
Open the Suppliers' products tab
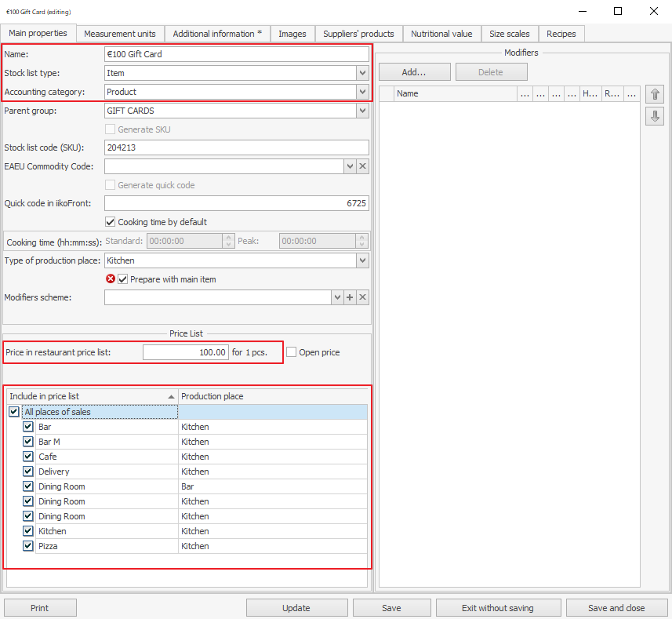(360, 34)
